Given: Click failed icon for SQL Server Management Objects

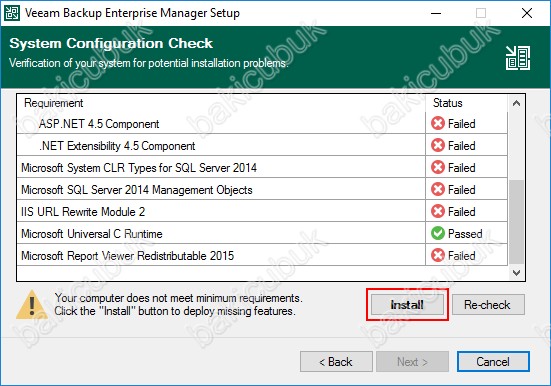Looking at the screenshot, I should (x=438, y=189).
